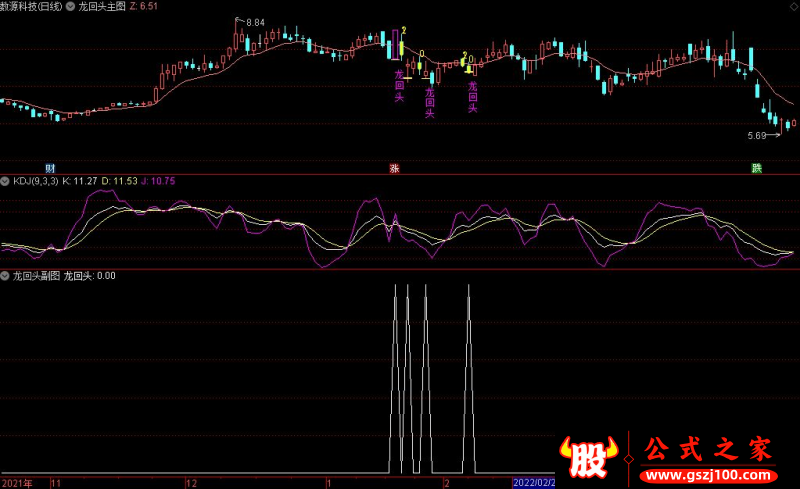
Task: Select the third magenta 龙回头 signal label
Action: coord(472,96)
